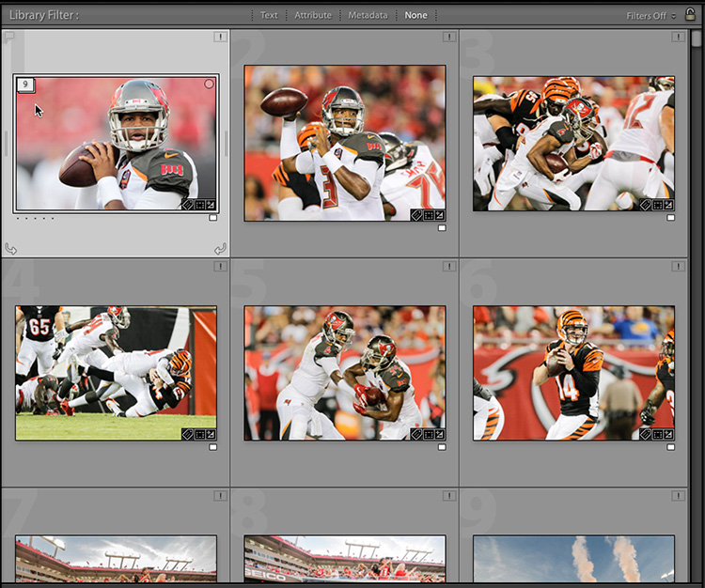The width and height of the screenshot is (705, 588).
Task: Open keyword tag badge on photo 1
Action: 187,206
